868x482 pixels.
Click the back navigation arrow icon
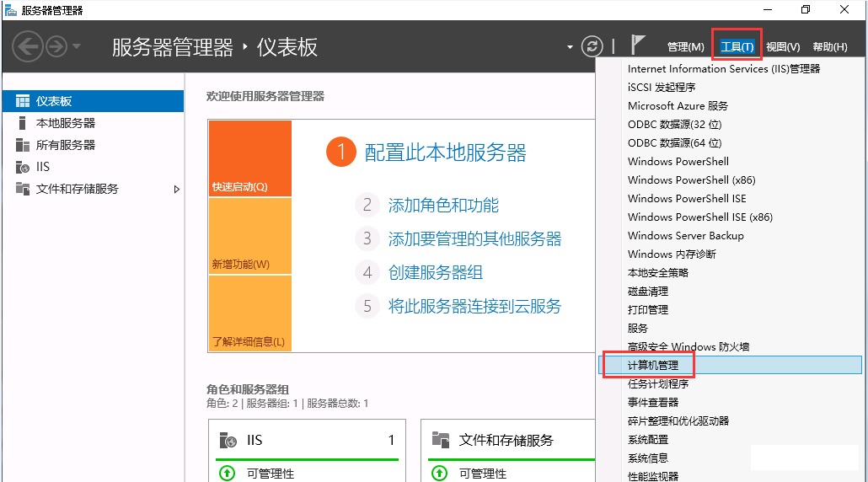[x=27, y=46]
